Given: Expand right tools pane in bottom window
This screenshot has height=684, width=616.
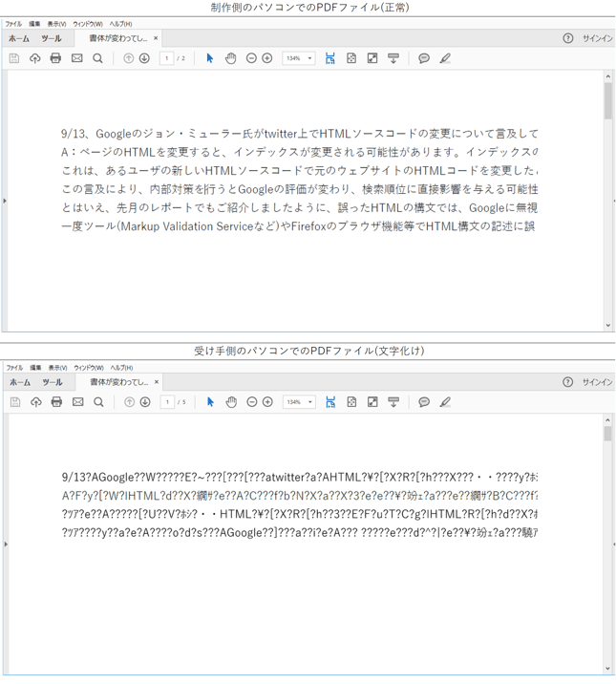Looking at the screenshot, I should coord(614,544).
